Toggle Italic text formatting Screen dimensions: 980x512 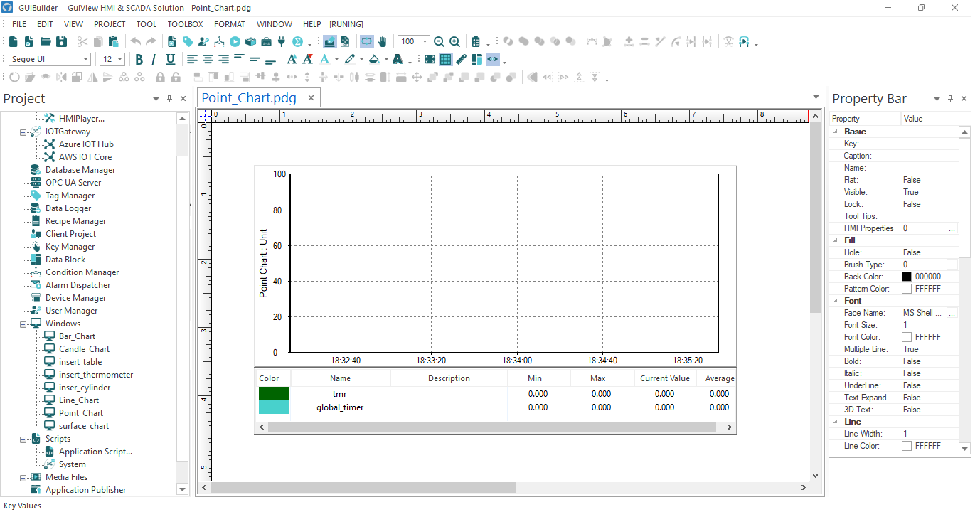pyautogui.click(x=154, y=59)
